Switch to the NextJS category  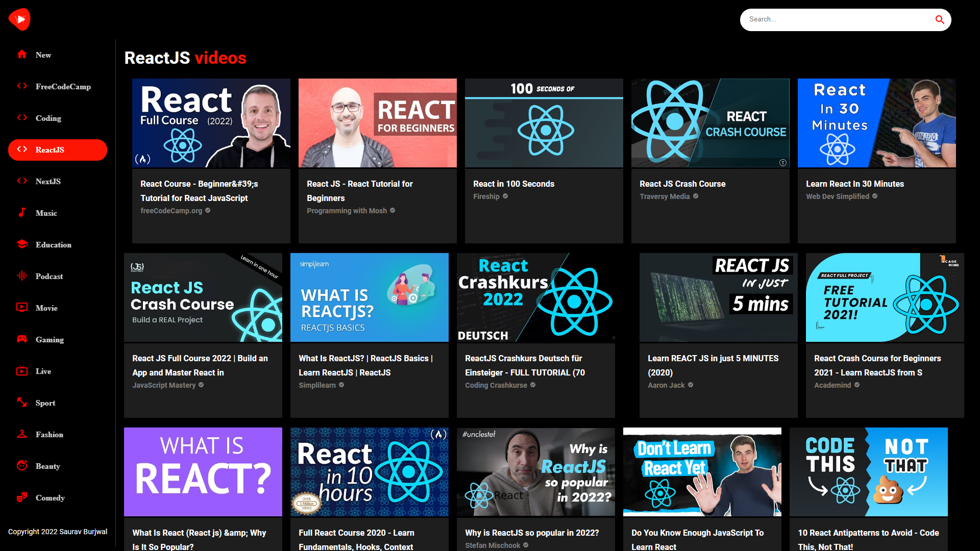pyautogui.click(x=58, y=181)
